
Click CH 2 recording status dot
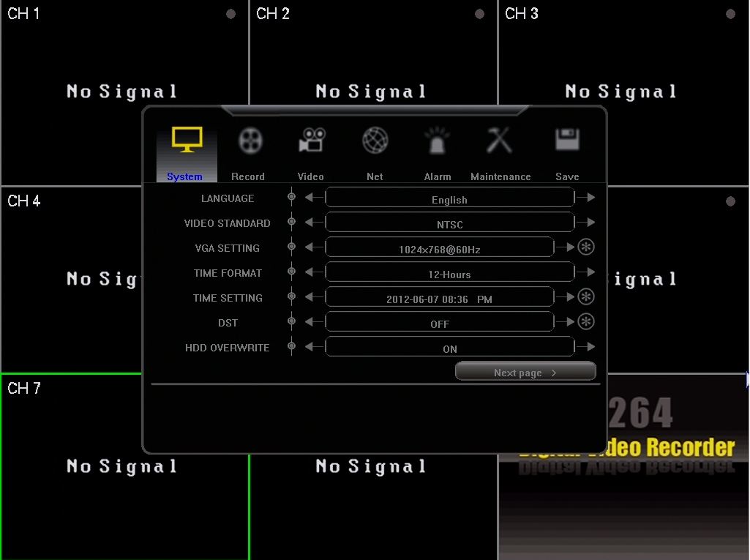pos(479,14)
